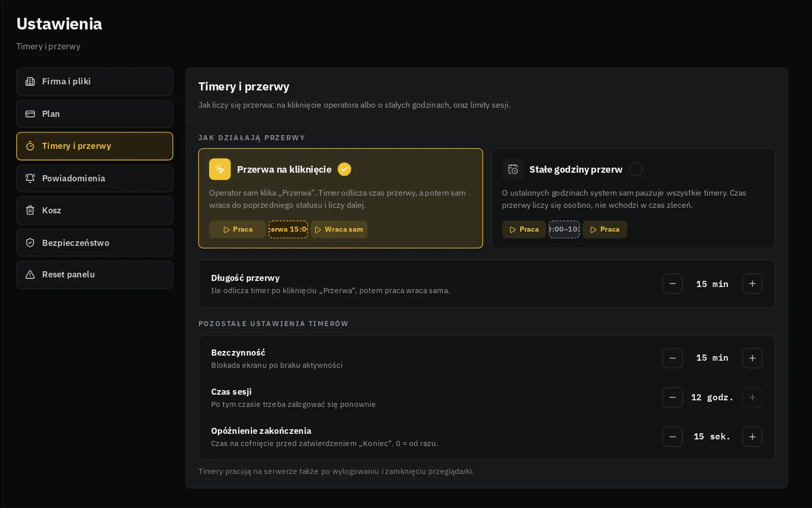Click the trash icon beside Kosz

[30, 210]
